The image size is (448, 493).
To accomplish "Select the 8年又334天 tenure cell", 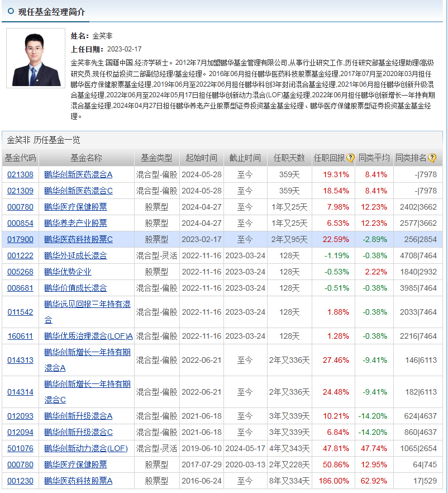I will pos(289,481).
